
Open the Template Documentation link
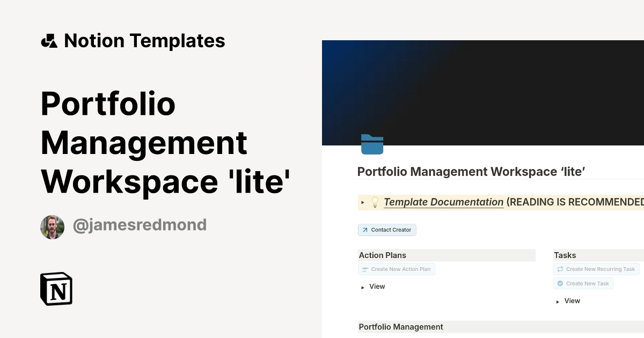[443, 202]
